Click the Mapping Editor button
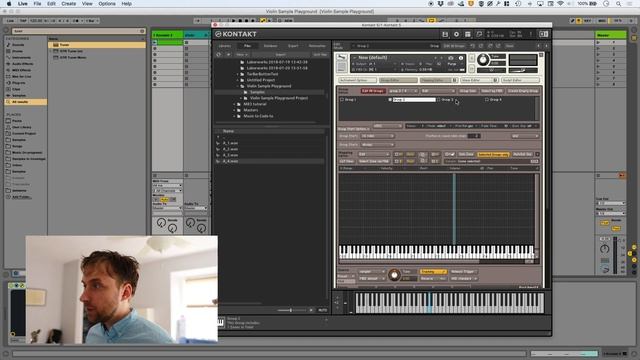The image size is (640, 360). pos(438,80)
